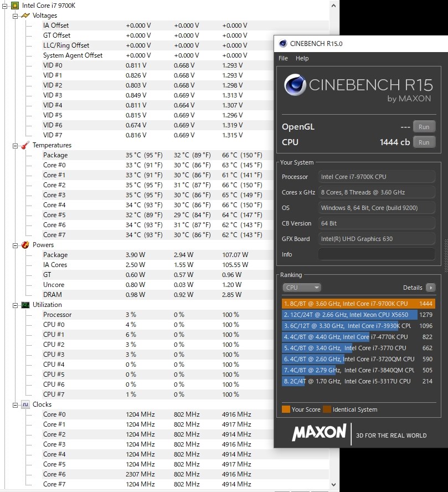Click scrollbar down arrow in sensor list

click(x=333, y=484)
